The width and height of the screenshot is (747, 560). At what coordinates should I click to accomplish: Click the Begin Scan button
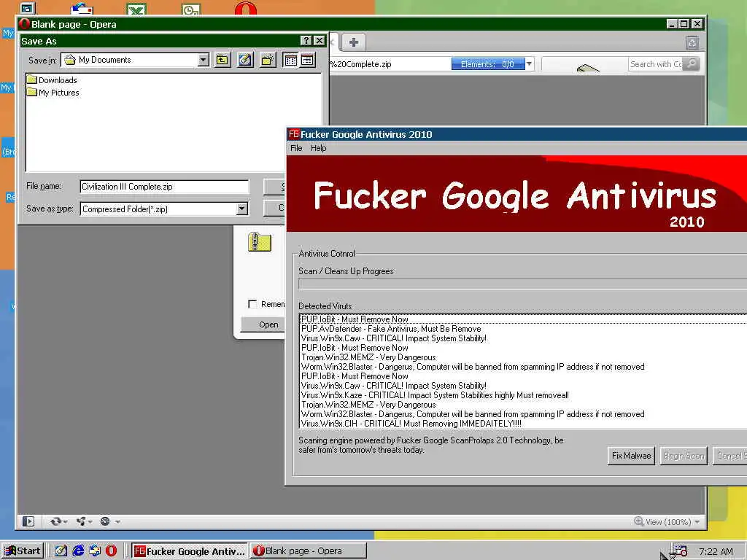pyautogui.click(x=684, y=456)
